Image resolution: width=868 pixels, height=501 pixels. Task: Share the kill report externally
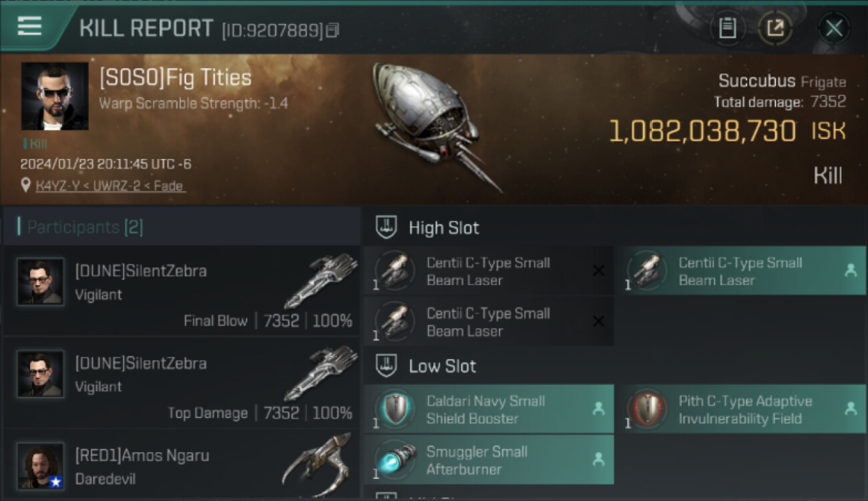[775, 28]
